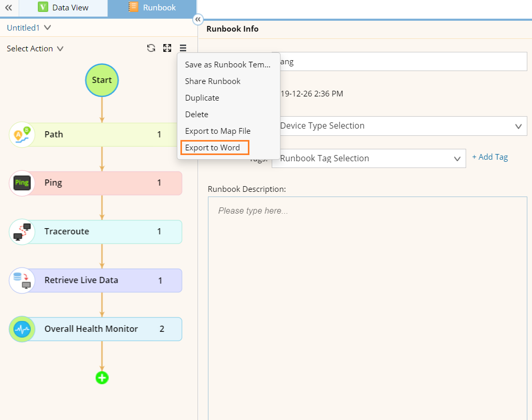Open Device Type Selection dropdown
532x420 pixels.
tap(399, 126)
